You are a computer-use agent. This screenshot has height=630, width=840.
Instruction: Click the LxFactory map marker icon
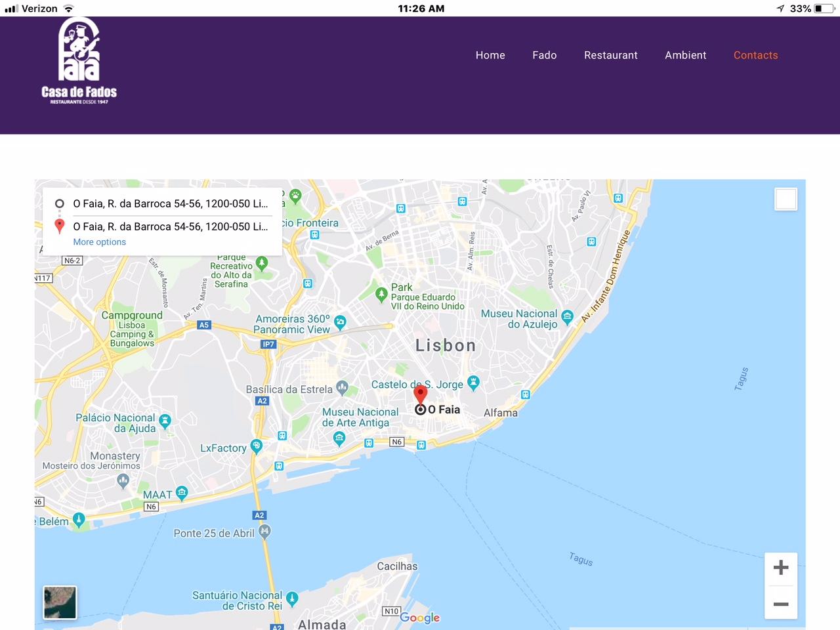(257, 446)
